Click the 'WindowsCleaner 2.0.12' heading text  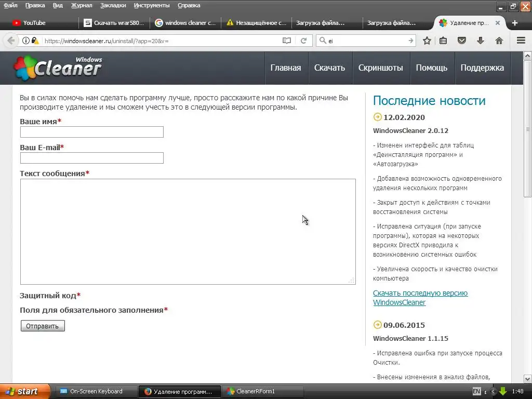click(410, 130)
